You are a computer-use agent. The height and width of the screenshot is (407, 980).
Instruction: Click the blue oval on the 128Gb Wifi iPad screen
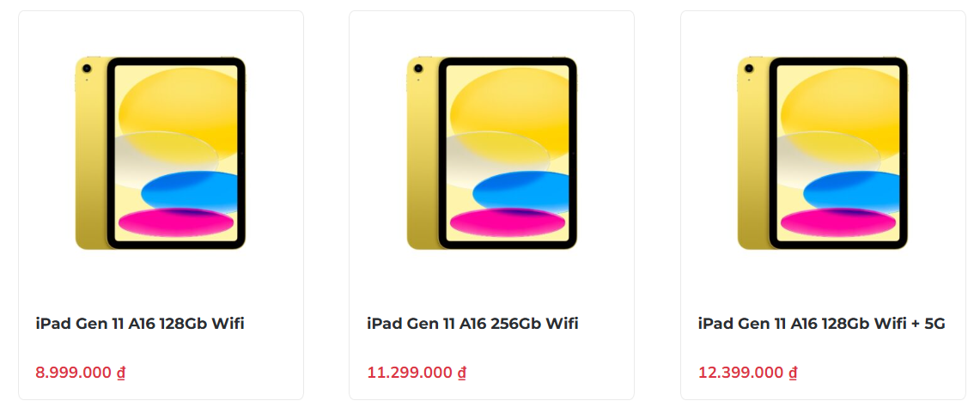pyautogui.click(x=190, y=191)
